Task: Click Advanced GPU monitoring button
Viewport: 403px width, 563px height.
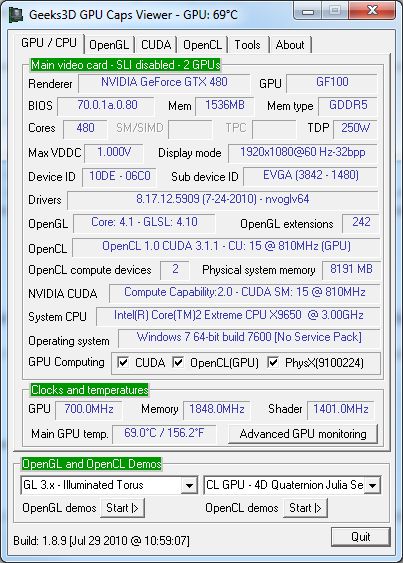Action: coord(303,434)
